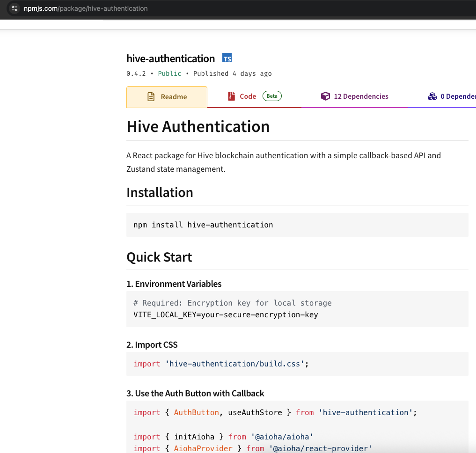Click the Installation section heading
The height and width of the screenshot is (453, 476).
160,193
